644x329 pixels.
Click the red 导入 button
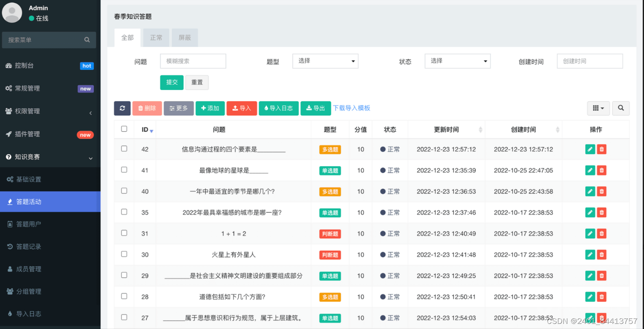coord(242,108)
